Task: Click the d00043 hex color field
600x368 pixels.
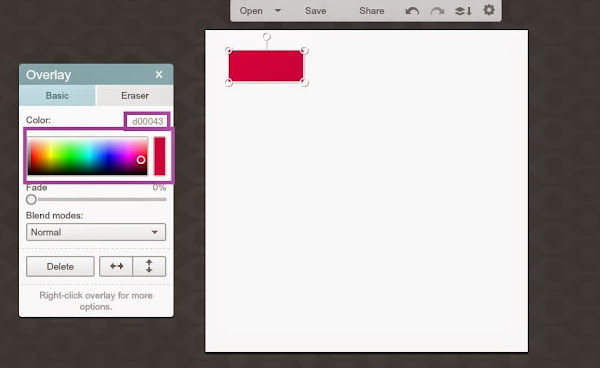Action: point(147,121)
